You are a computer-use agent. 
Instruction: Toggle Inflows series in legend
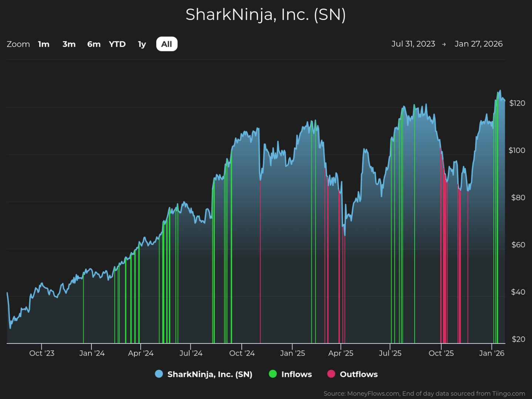pyautogui.click(x=290, y=374)
